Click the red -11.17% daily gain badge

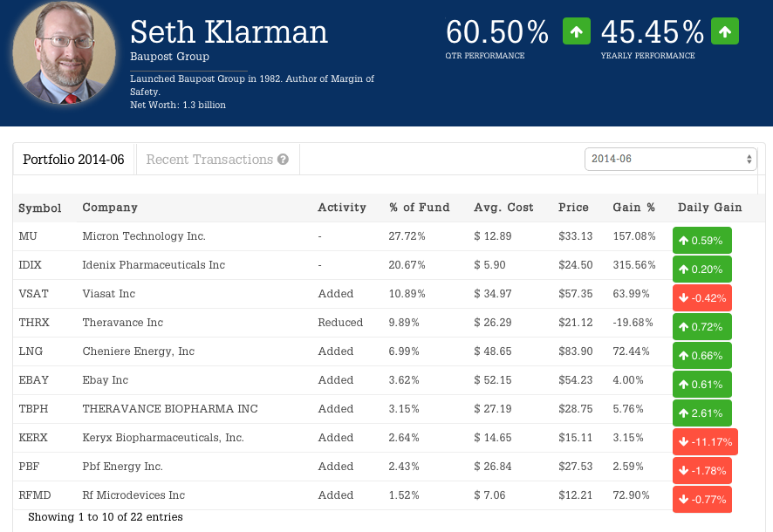705,442
